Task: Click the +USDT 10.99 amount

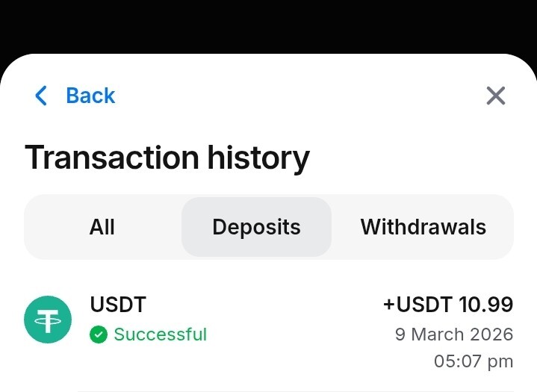Action: coord(447,305)
